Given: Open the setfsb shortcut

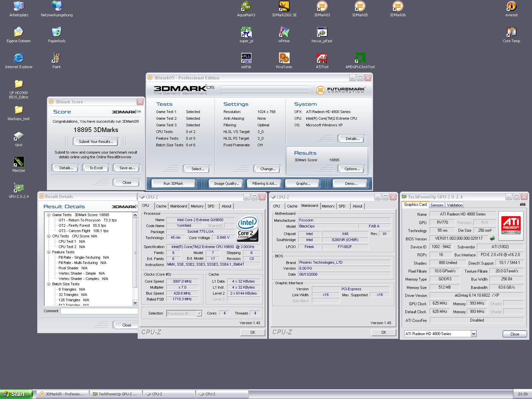Looking at the screenshot, I should click(246, 61).
